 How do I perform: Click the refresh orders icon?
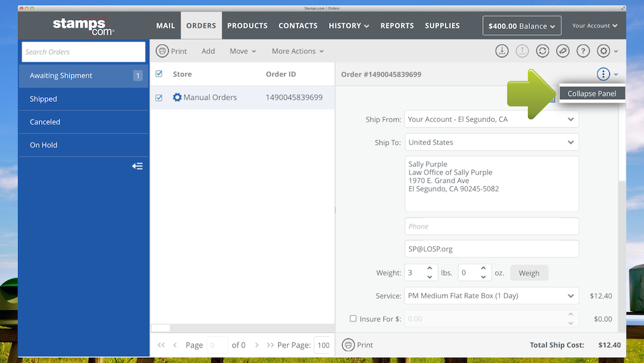pyautogui.click(x=542, y=51)
